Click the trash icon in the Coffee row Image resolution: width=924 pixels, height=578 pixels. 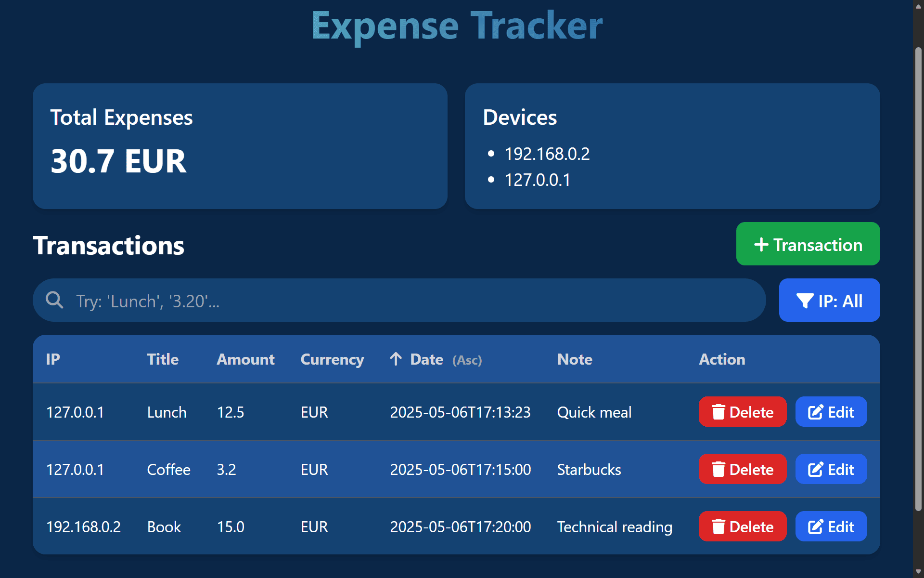tap(718, 470)
